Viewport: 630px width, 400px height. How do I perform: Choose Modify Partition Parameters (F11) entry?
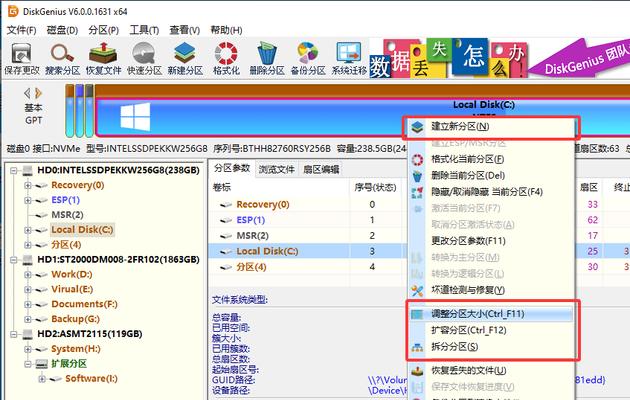coord(492,241)
